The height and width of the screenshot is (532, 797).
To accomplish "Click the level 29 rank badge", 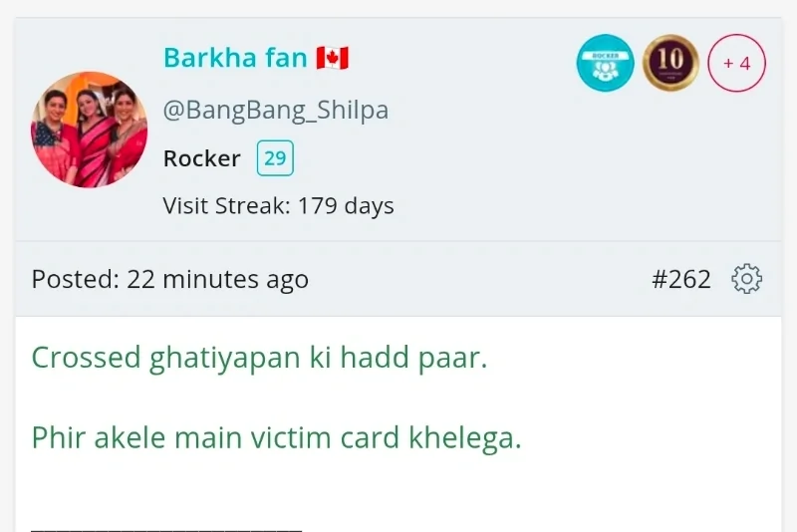I will click(275, 158).
